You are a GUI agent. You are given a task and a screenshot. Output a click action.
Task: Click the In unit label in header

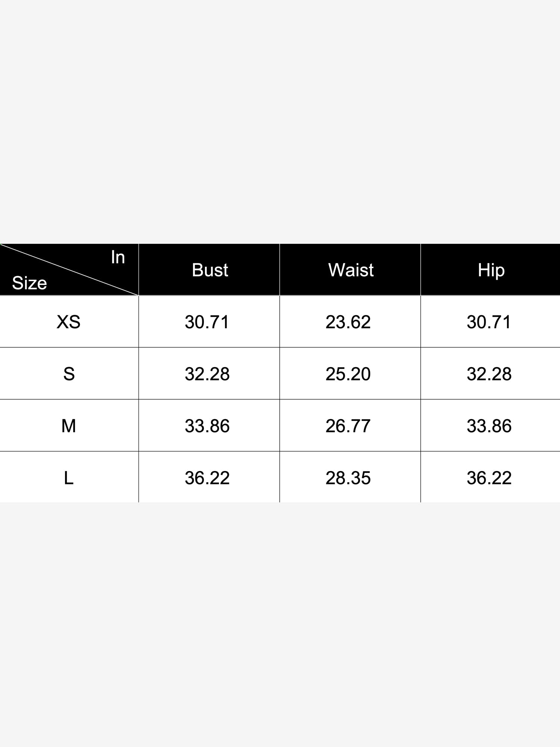(118, 257)
